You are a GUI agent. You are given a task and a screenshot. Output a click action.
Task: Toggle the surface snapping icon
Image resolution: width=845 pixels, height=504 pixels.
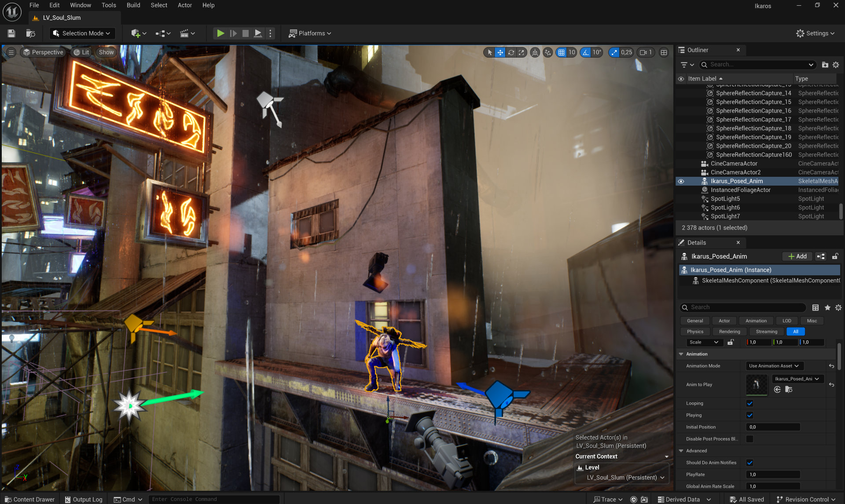point(547,52)
